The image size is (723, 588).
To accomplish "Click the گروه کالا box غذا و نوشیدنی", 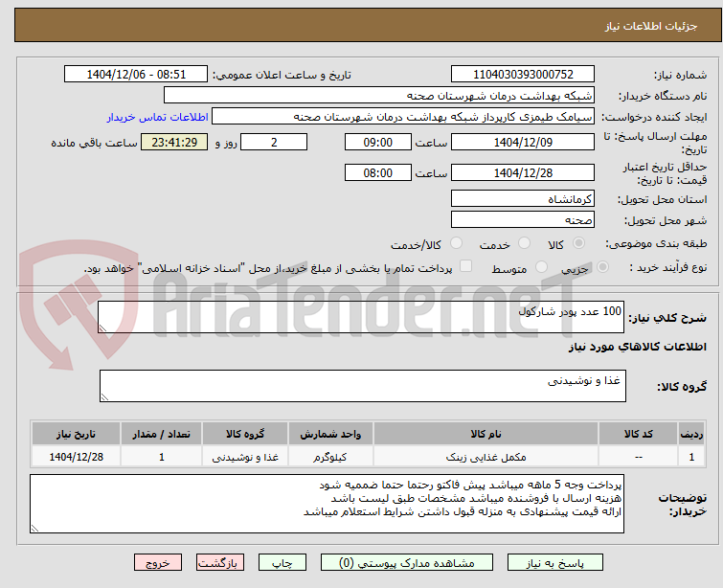I will point(363,386).
